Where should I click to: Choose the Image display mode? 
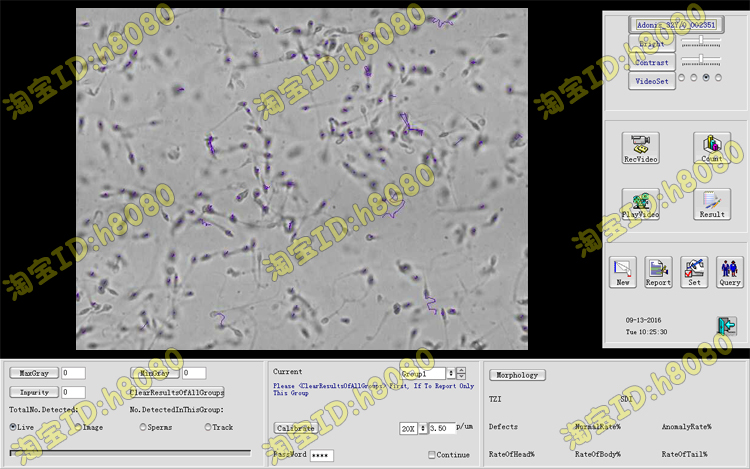89,427
